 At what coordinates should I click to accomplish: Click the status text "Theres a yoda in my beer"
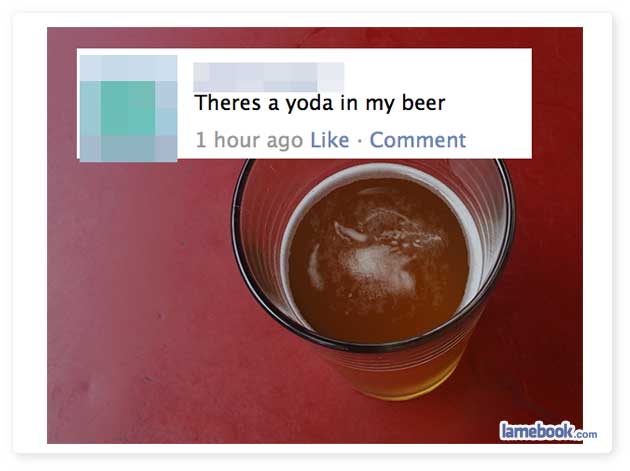[320, 103]
